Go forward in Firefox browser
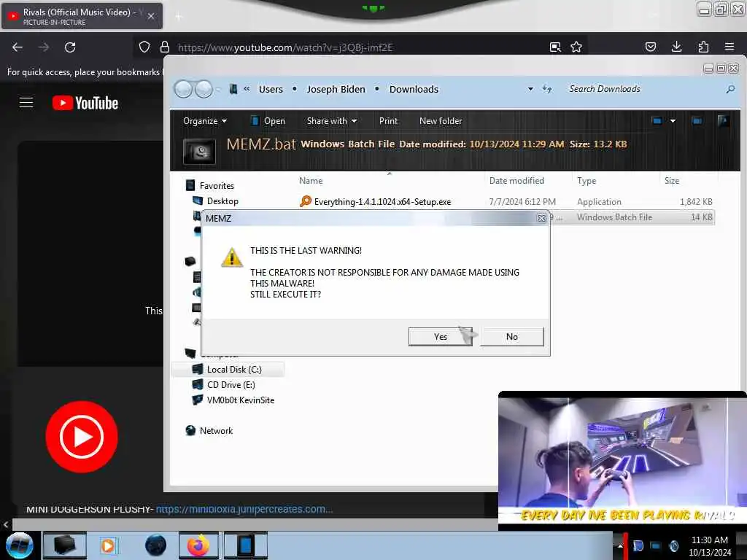The height and width of the screenshot is (560, 747). [x=43, y=47]
